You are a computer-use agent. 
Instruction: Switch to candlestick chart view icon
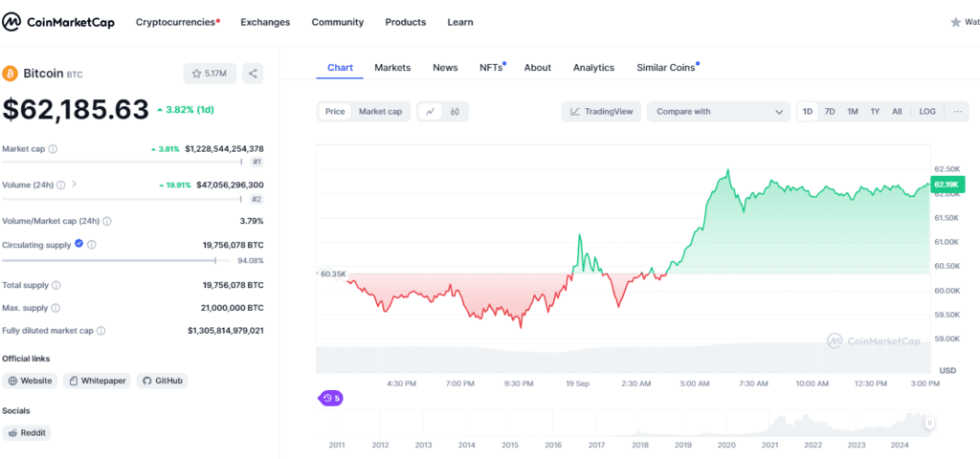(455, 112)
